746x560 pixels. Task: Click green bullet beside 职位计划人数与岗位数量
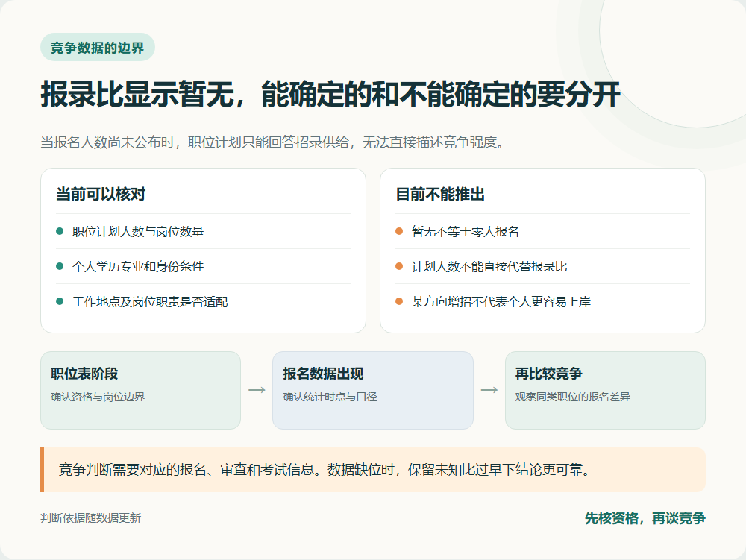pos(60,231)
